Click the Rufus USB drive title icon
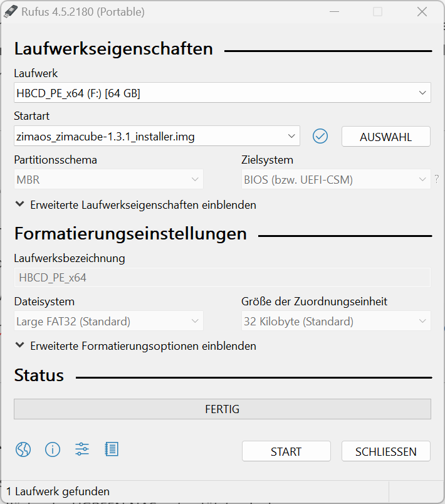Image resolution: width=445 pixels, height=504 pixels. [x=10, y=11]
